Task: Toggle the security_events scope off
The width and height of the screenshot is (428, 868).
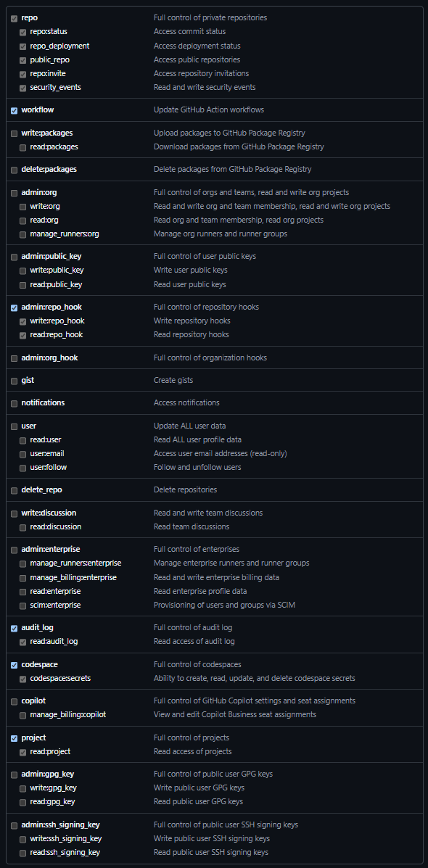Action: click(22, 87)
